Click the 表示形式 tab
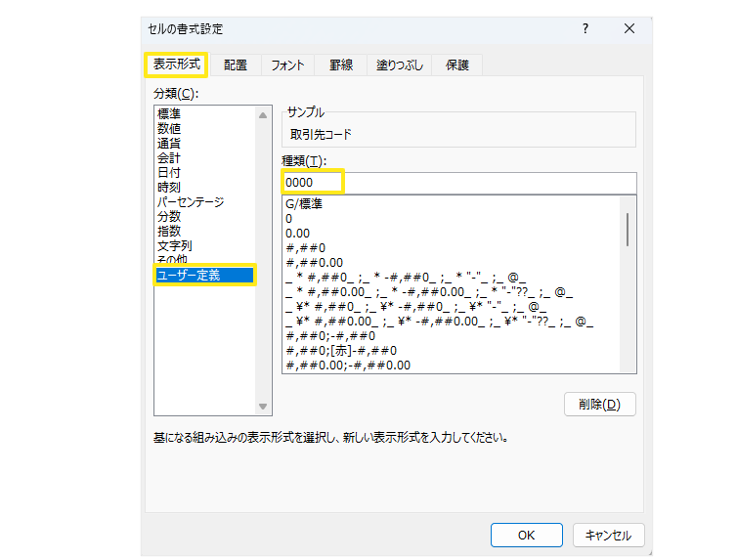This screenshot has height=560, width=737. [x=177, y=65]
